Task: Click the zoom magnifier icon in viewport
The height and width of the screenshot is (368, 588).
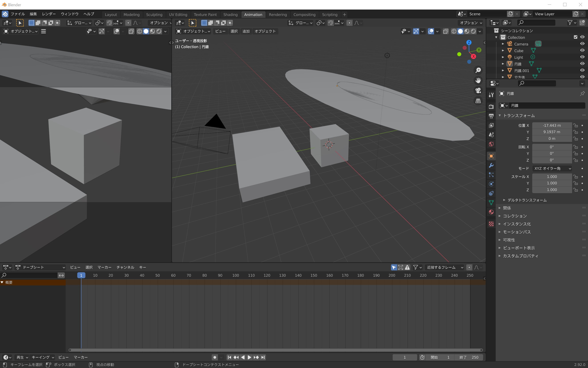Action: [x=478, y=70]
